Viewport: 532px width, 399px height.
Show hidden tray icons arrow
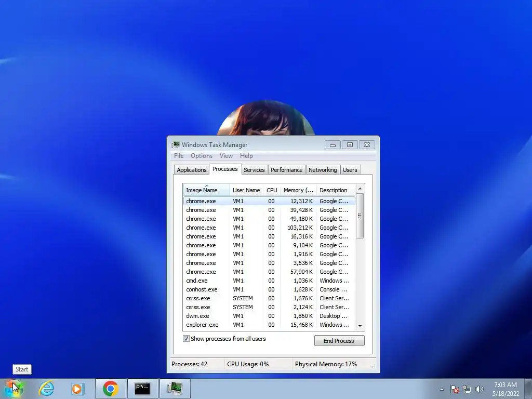(442, 389)
